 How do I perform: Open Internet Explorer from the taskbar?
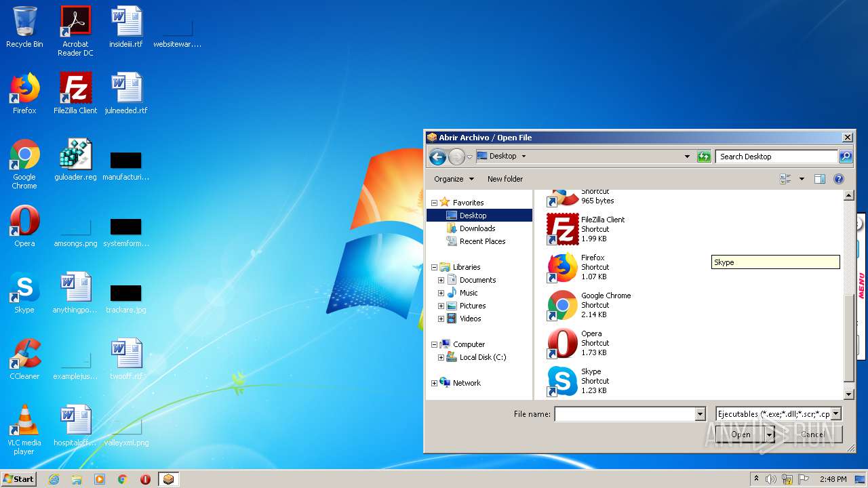[54, 479]
